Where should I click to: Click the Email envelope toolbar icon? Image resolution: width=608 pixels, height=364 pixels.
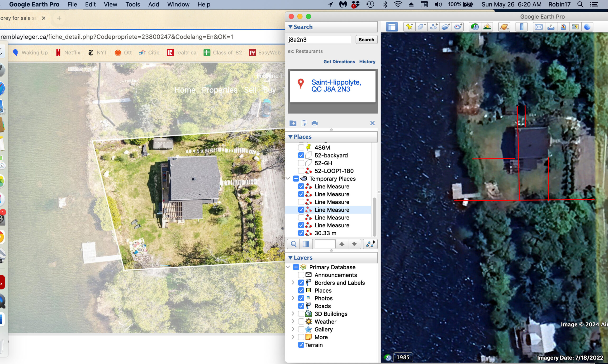coord(539,27)
